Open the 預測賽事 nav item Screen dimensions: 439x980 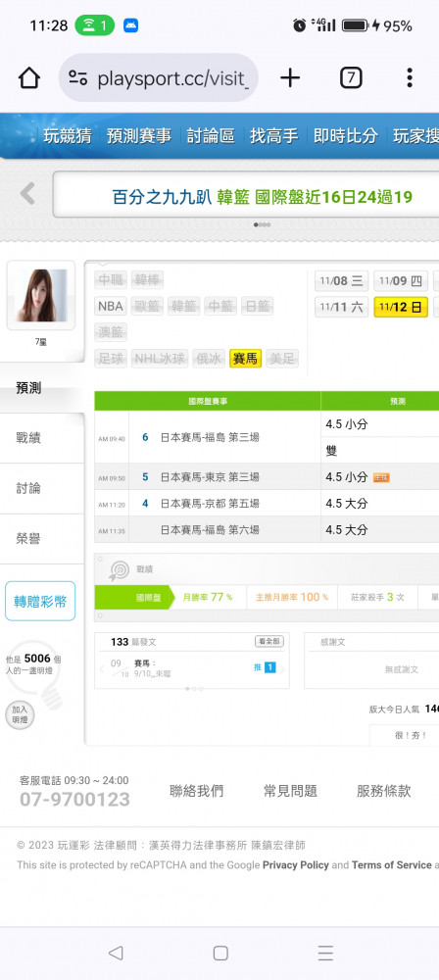click(139, 135)
